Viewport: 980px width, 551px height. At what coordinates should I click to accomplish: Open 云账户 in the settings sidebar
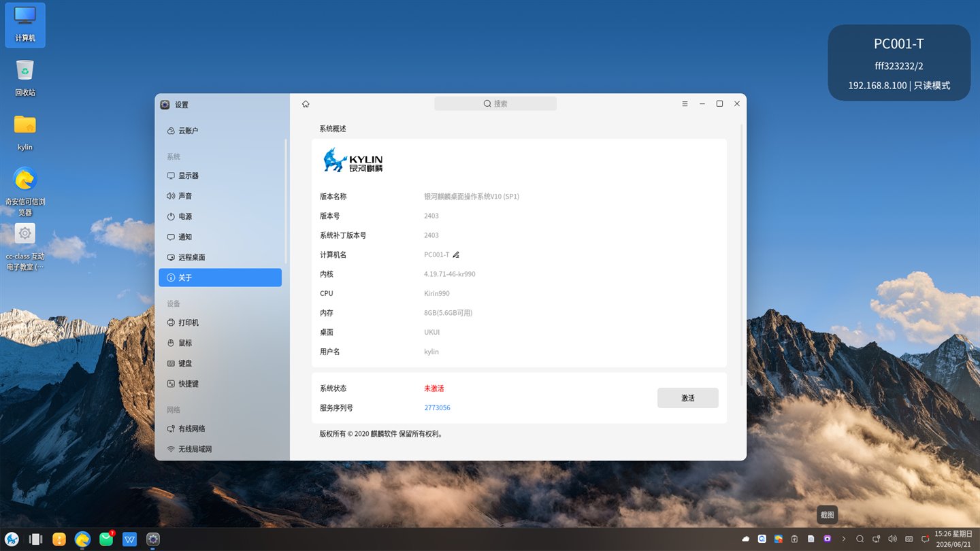tap(220, 131)
